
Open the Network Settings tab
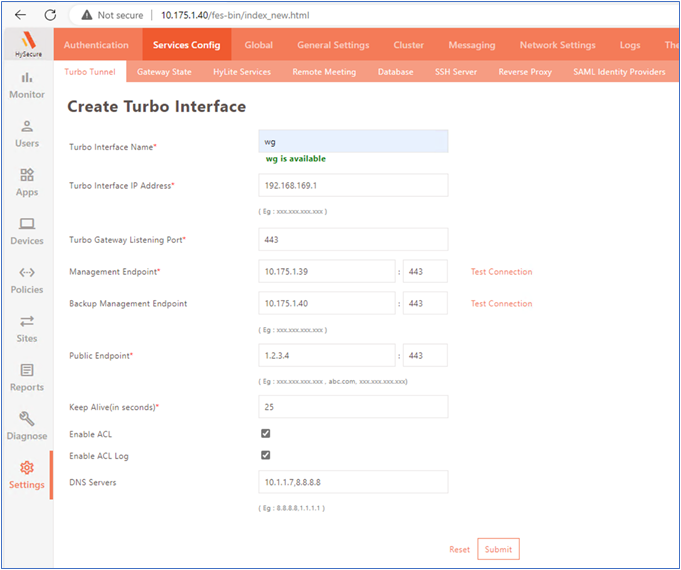[557, 45]
